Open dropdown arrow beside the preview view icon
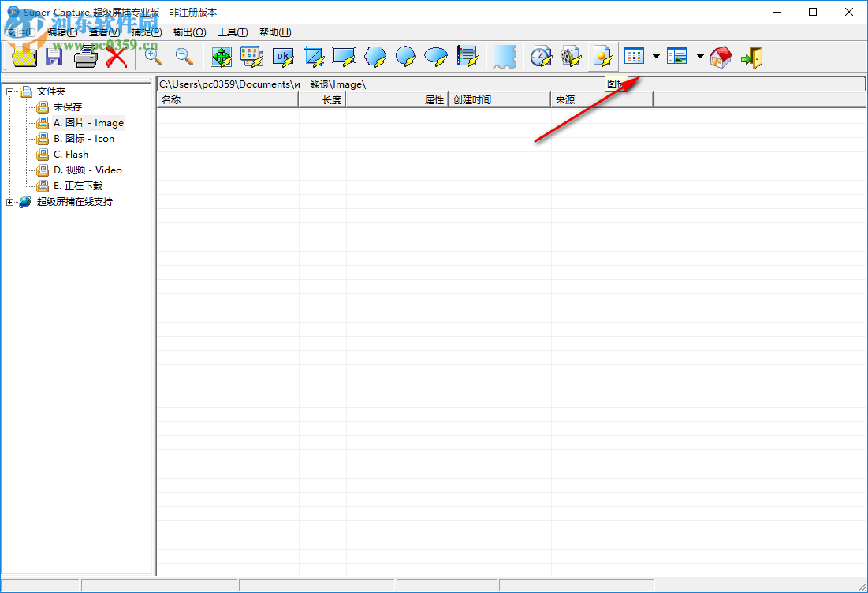Viewport: 868px width, 593px height. 700,56
